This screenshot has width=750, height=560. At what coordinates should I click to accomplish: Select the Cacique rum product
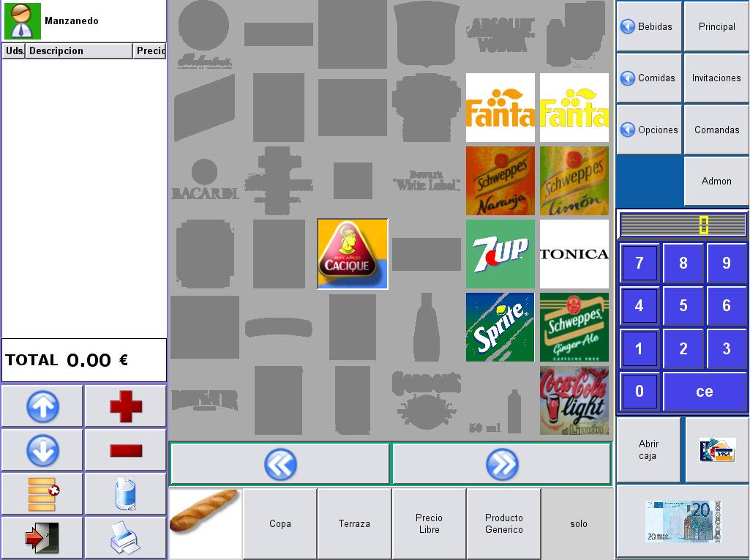click(353, 254)
